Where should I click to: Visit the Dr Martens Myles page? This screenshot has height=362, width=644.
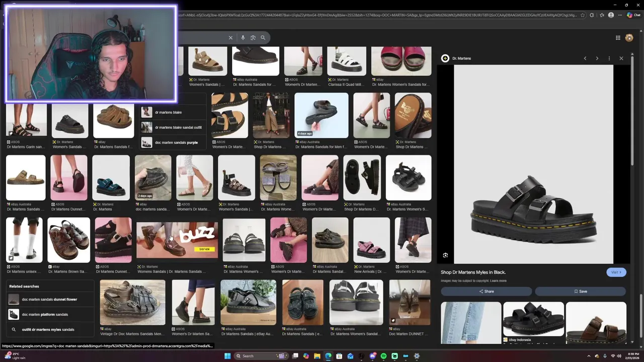pyautogui.click(x=616, y=272)
